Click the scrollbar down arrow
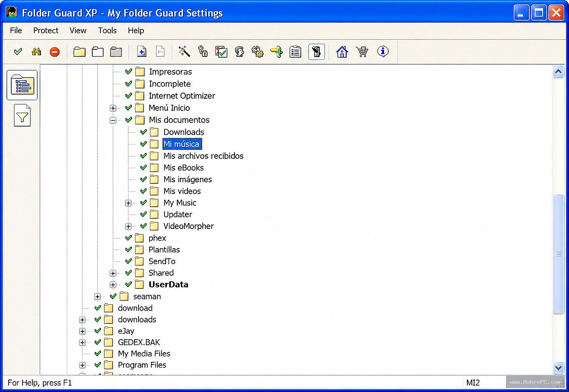 tap(558, 368)
